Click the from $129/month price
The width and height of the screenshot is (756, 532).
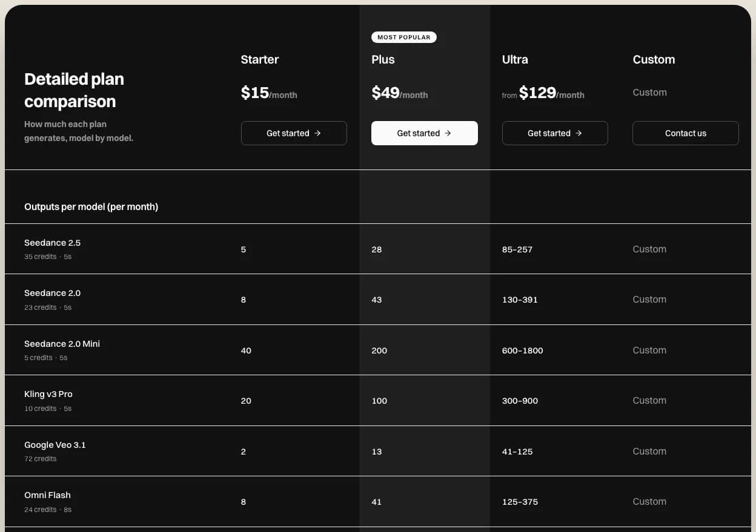543,93
